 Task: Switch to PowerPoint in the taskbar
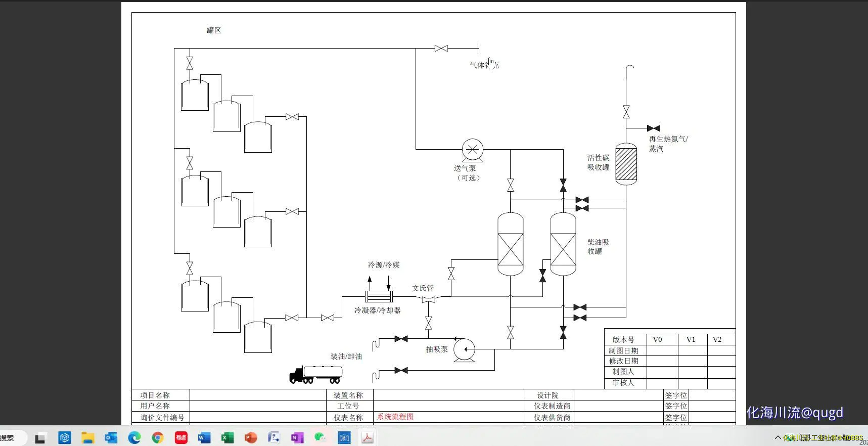point(251,438)
